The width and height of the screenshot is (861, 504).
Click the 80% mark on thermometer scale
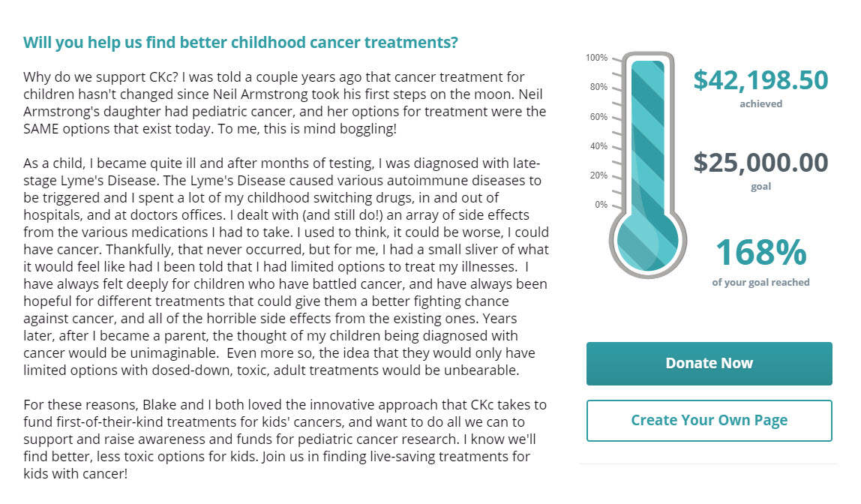(x=598, y=87)
